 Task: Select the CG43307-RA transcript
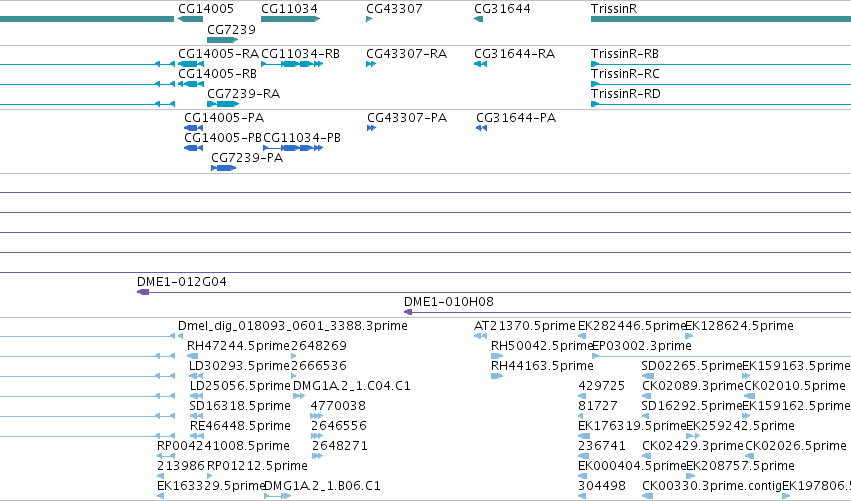(371, 64)
